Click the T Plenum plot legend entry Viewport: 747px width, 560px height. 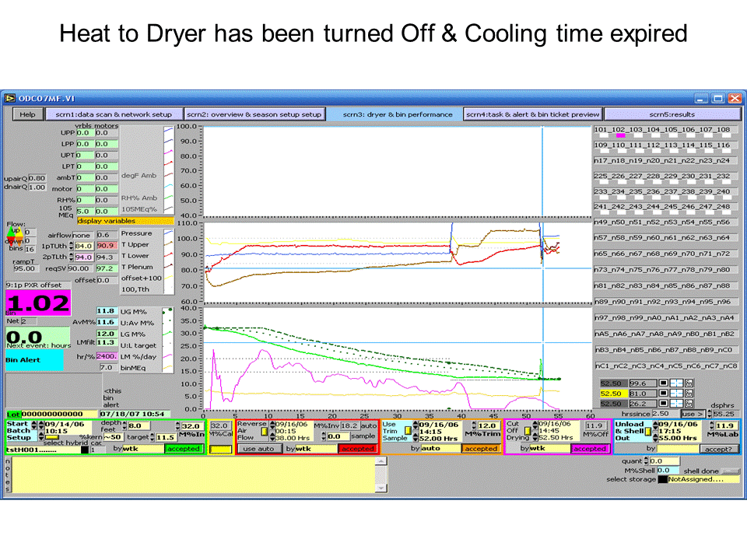click(x=137, y=267)
